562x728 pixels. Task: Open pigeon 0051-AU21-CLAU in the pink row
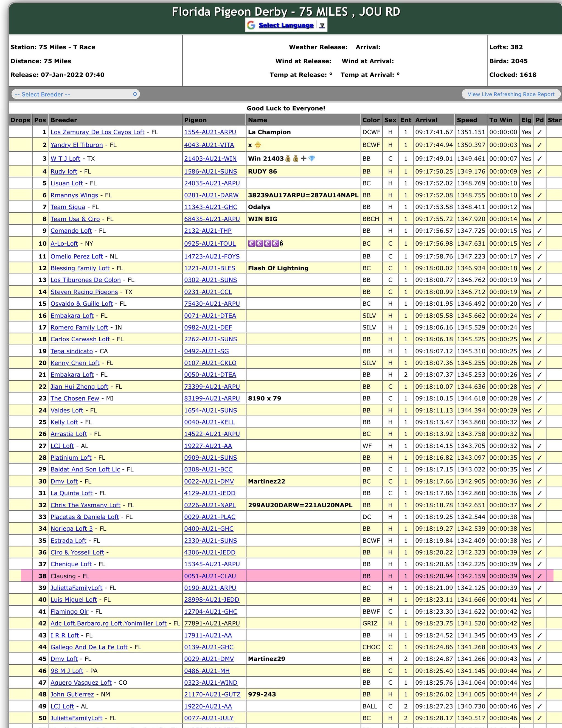(x=210, y=576)
